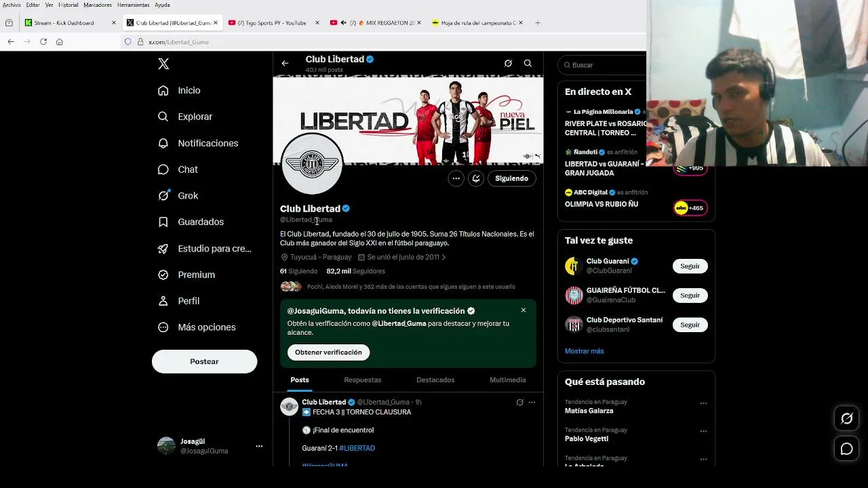The image size is (868, 488).
Task: Open Chat from the sidebar
Action: [x=178, y=169]
